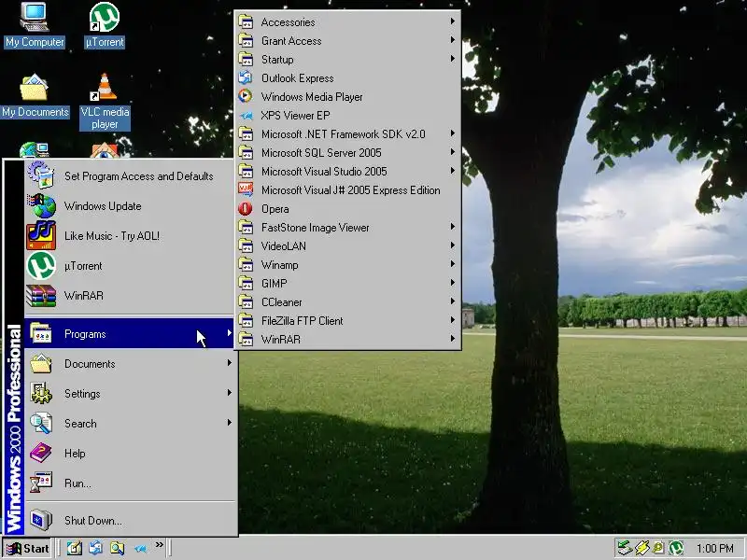The width and height of the screenshot is (747, 560).
Task: Open the Microsoft .NET Framework SDK v2.0 folder
Action: tap(347, 133)
